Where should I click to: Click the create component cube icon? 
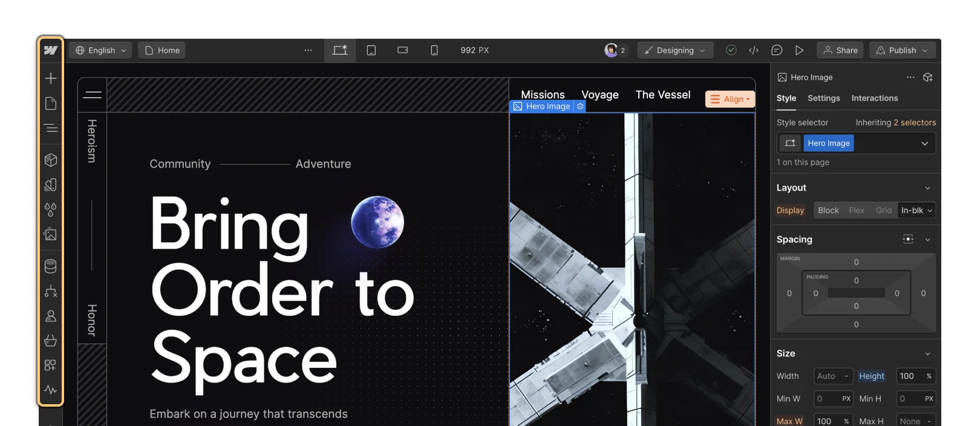tap(928, 77)
